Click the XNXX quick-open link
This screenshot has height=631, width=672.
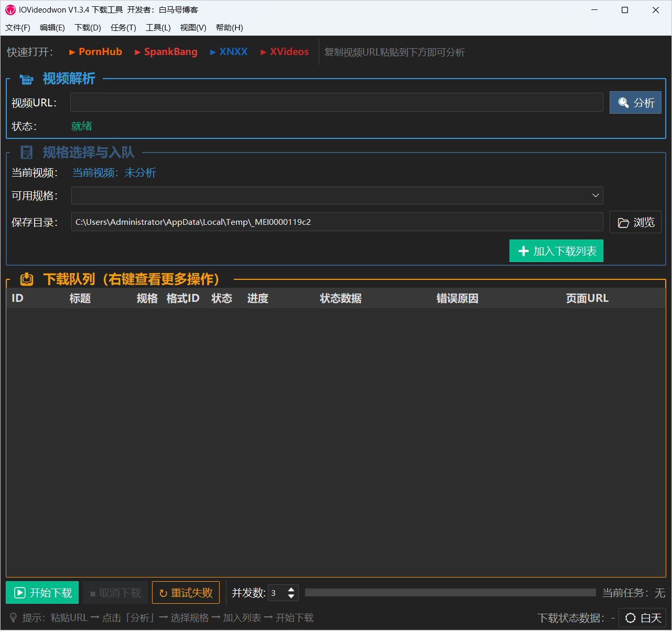[x=229, y=52]
